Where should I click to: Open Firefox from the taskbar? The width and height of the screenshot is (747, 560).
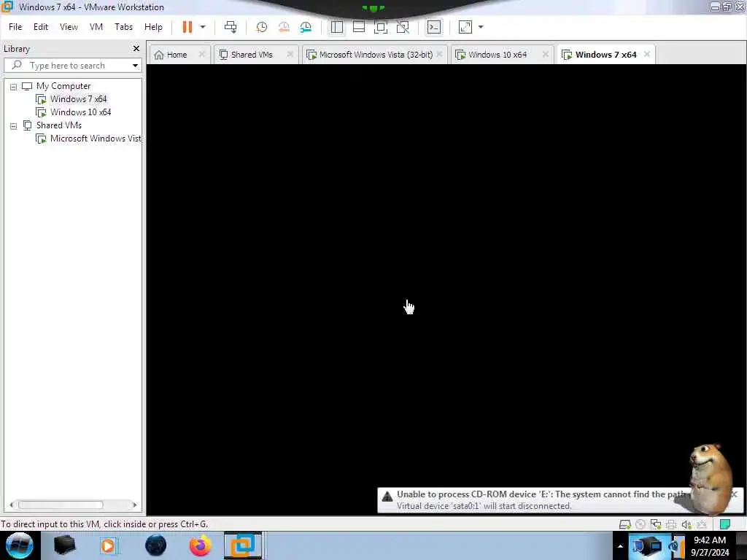pos(201,545)
